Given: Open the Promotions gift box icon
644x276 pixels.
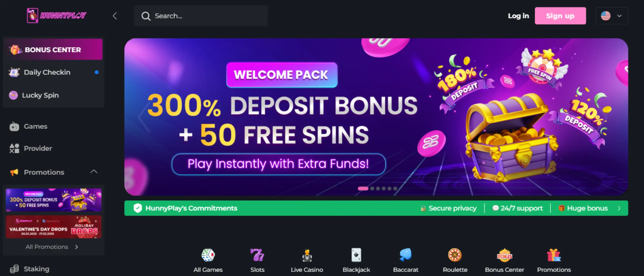Looking at the screenshot, I should pyautogui.click(x=554, y=255).
